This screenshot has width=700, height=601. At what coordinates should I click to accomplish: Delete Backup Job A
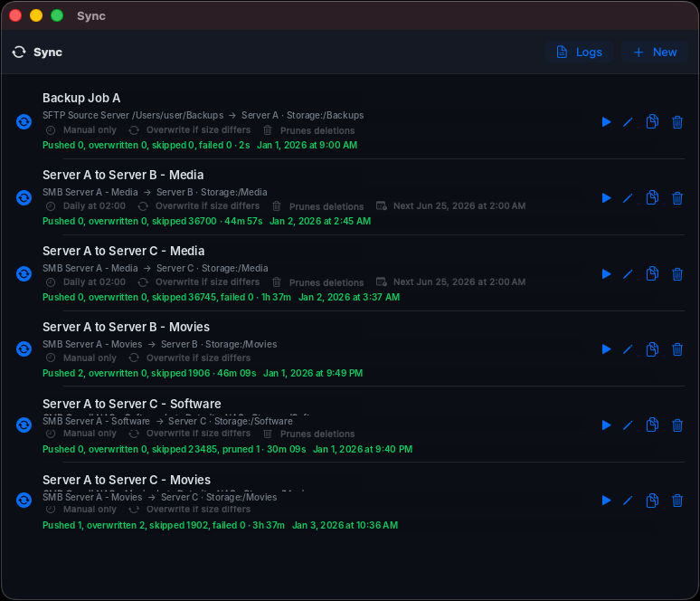(677, 122)
